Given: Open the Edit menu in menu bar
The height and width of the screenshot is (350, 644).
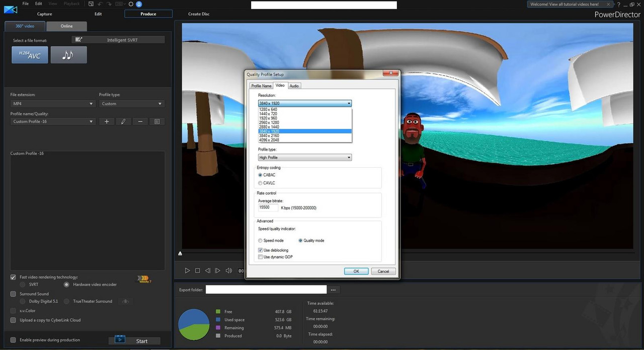Looking at the screenshot, I should (x=38, y=4).
